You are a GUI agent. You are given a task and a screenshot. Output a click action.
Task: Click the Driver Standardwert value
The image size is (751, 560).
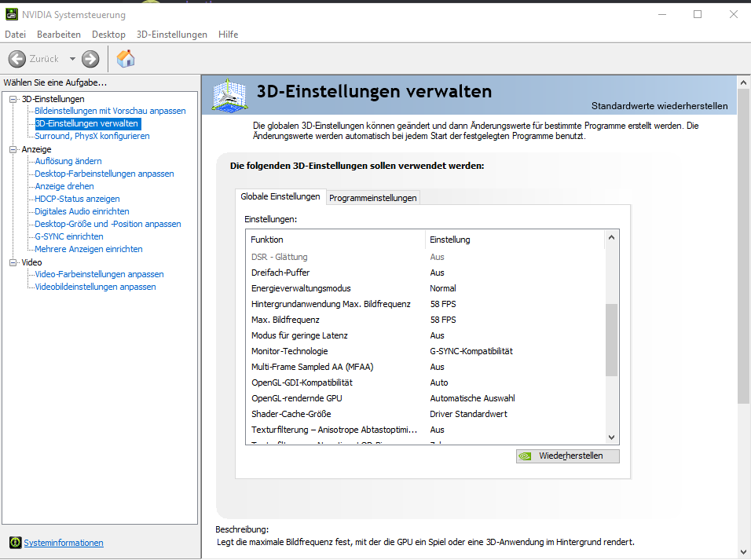[x=468, y=414]
